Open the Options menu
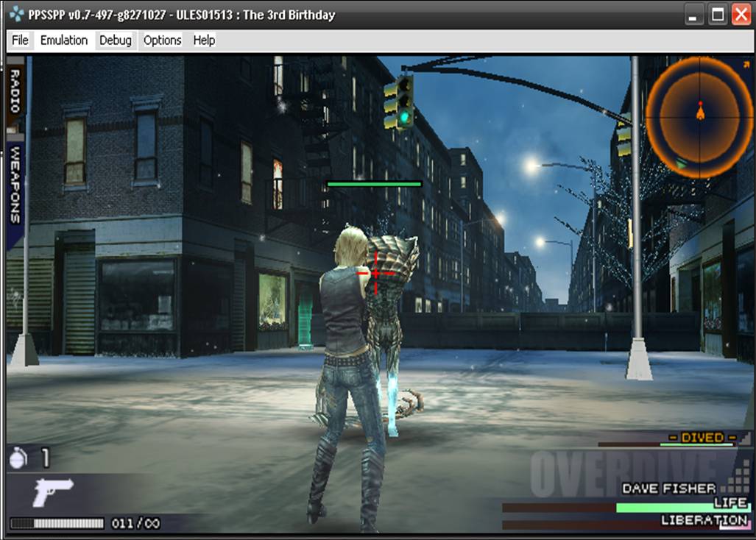Screen dimensions: 756x540 pos(162,40)
